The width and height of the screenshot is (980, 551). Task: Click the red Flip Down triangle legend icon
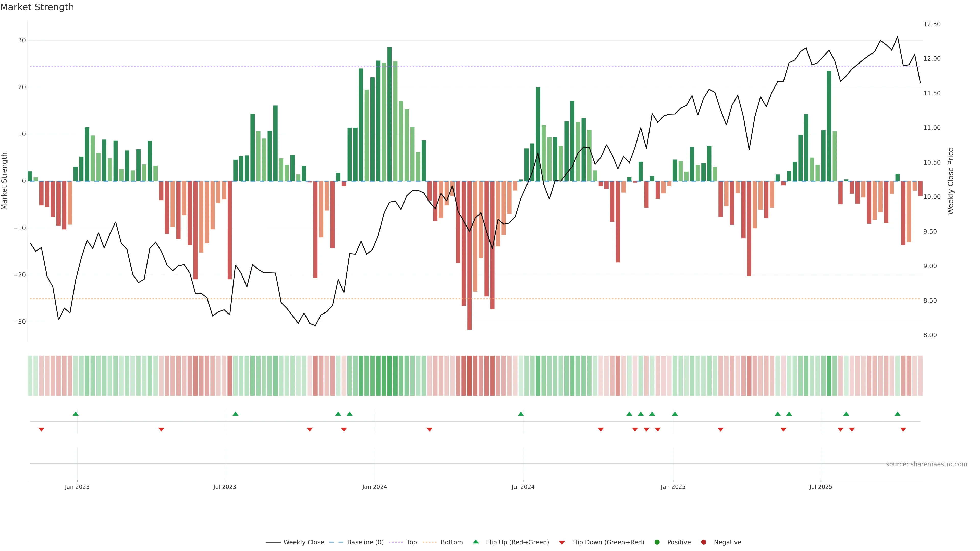coord(562,543)
